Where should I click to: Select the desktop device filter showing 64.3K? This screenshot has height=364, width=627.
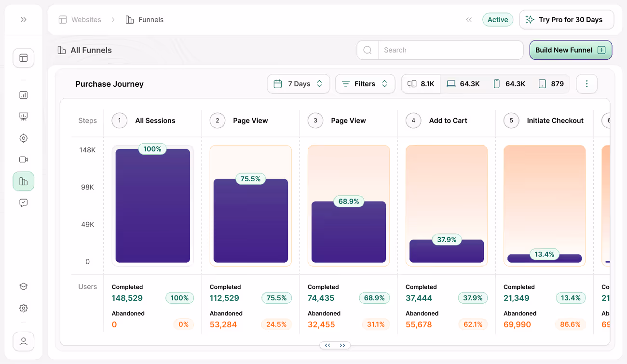(463, 83)
